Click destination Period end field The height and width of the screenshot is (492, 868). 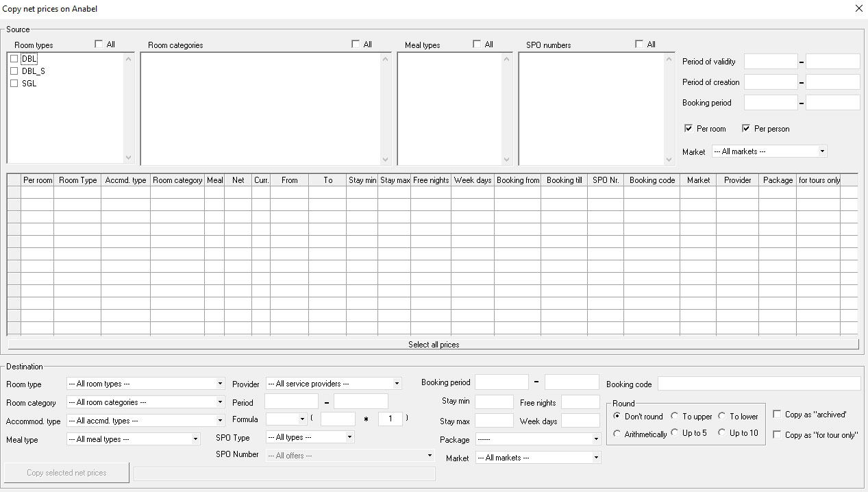pos(361,402)
